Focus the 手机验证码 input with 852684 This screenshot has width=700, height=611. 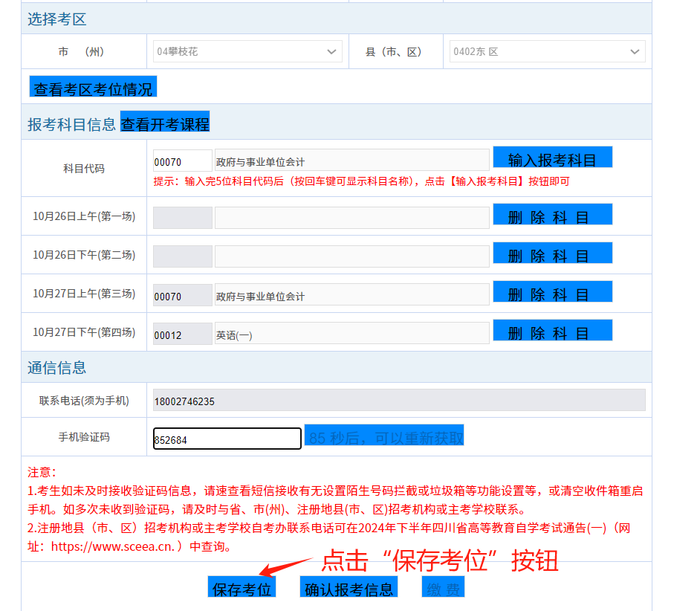(x=227, y=439)
